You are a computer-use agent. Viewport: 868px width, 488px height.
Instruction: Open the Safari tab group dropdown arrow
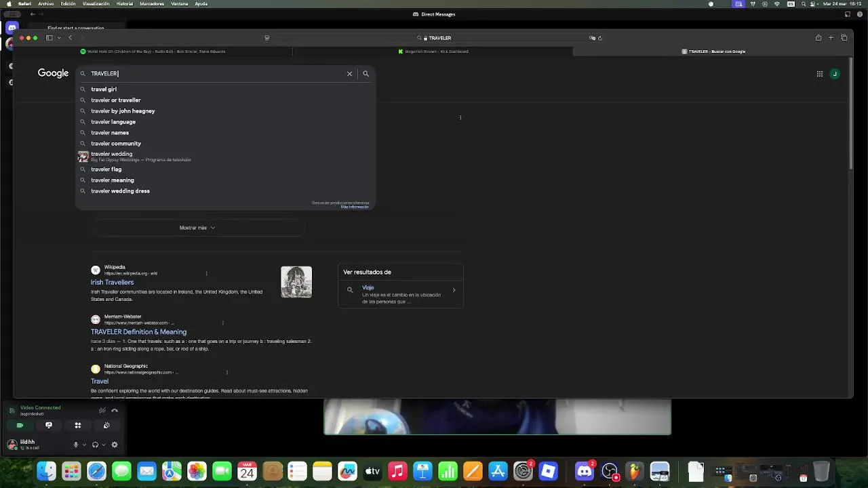coord(58,38)
